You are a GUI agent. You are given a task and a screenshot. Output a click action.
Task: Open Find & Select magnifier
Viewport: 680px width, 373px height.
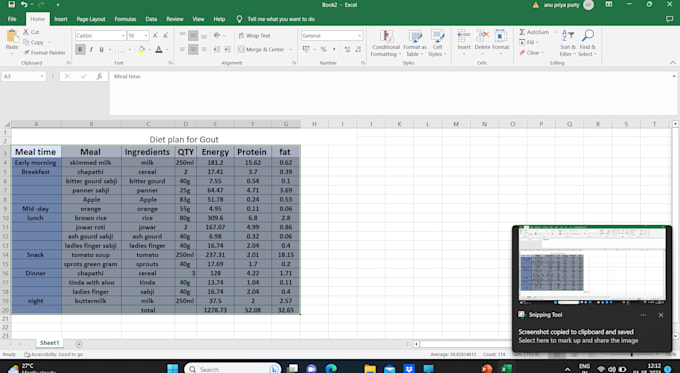588,43
